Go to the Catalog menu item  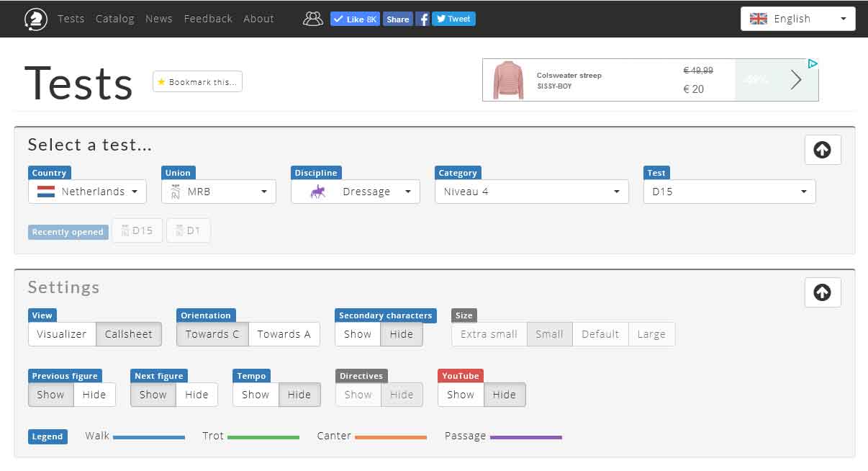pos(115,19)
